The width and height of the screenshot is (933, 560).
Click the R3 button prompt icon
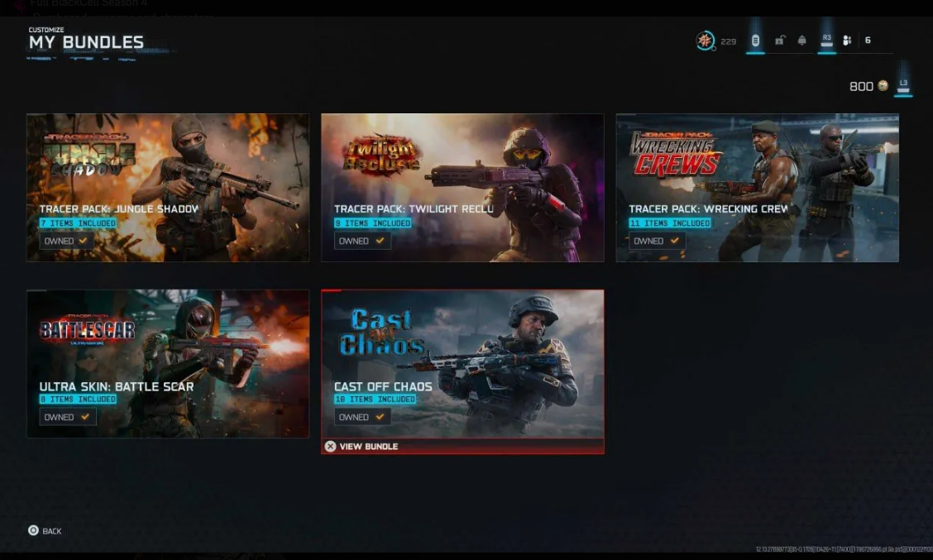click(x=826, y=41)
